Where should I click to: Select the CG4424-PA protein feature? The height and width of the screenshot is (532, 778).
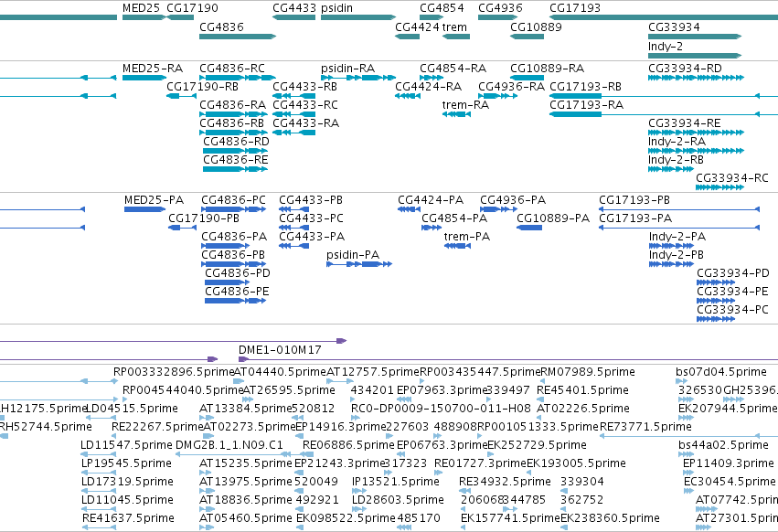click(x=409, y=209)
